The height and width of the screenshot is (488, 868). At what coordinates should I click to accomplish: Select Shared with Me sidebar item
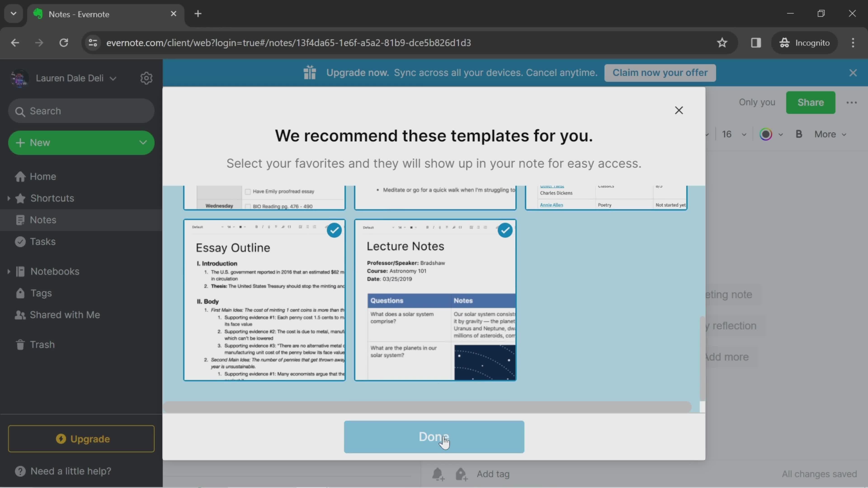[x=64, y=315]
